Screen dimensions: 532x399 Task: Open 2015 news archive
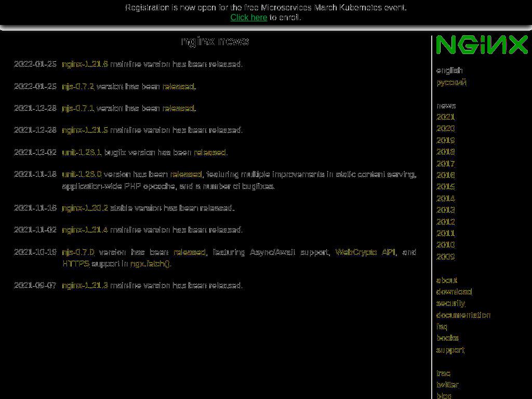[x=445, y=187]
